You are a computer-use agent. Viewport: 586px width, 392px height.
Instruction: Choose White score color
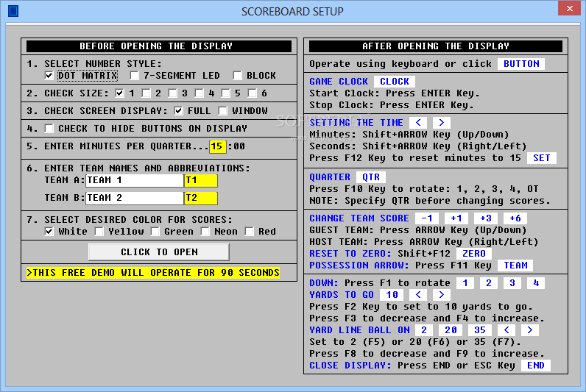[49, 232]
